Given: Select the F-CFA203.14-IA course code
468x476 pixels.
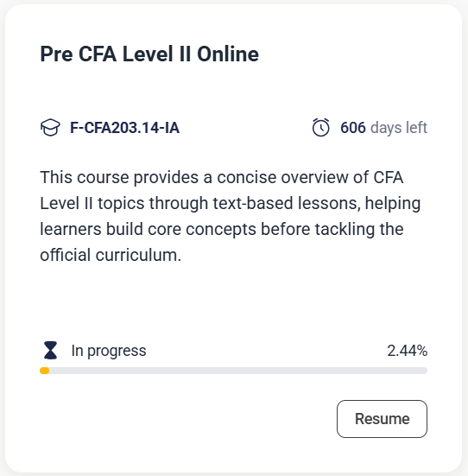Looking at the screenshot, I should (124, 128).
